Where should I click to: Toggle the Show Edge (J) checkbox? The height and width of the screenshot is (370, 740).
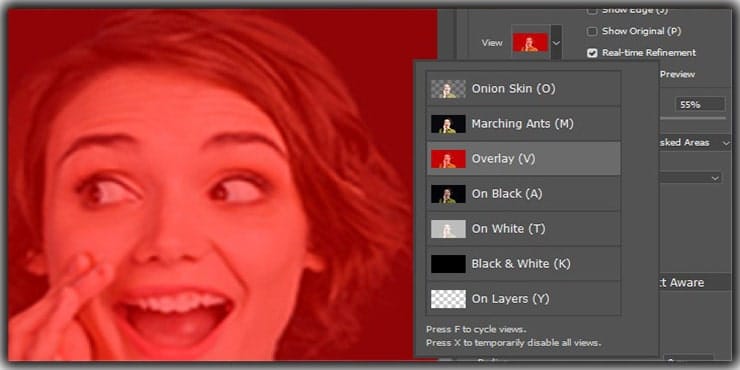click(x=592, y=10)
